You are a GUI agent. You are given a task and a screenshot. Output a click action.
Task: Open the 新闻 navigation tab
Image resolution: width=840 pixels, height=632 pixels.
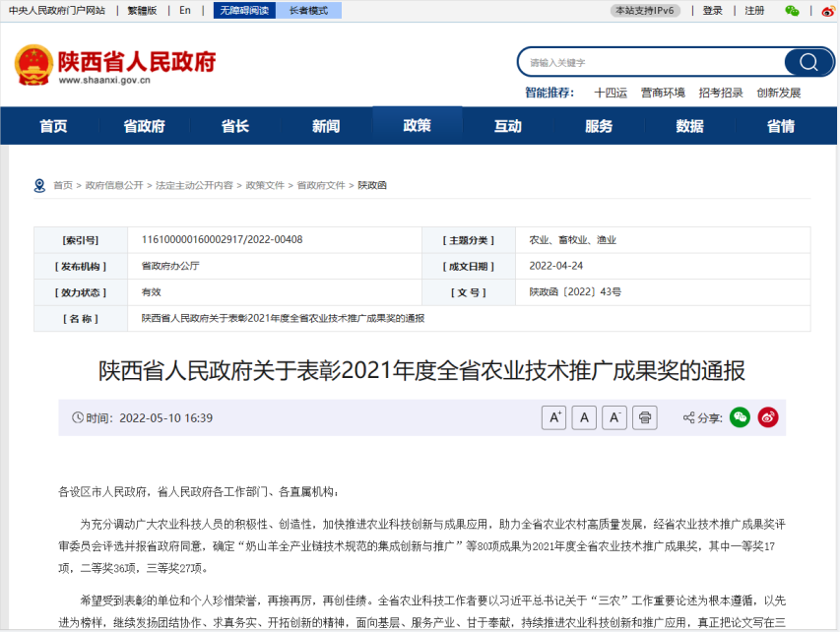tap(326, 126)
